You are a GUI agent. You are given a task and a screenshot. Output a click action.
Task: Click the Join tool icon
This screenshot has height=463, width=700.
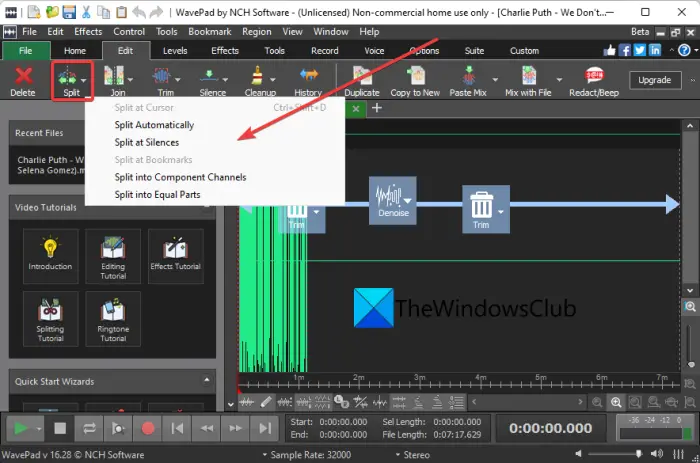coord(114,76)
